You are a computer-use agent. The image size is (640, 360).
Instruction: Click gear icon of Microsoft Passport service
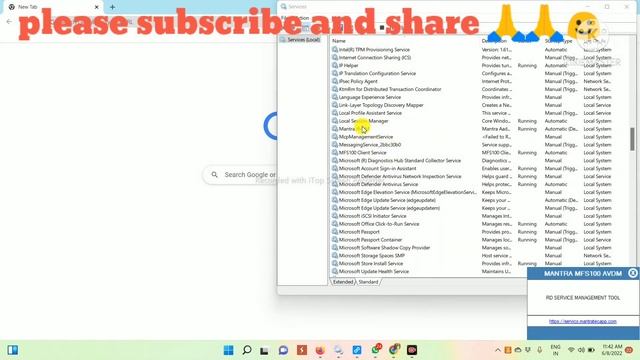click(x=335, y=232)
